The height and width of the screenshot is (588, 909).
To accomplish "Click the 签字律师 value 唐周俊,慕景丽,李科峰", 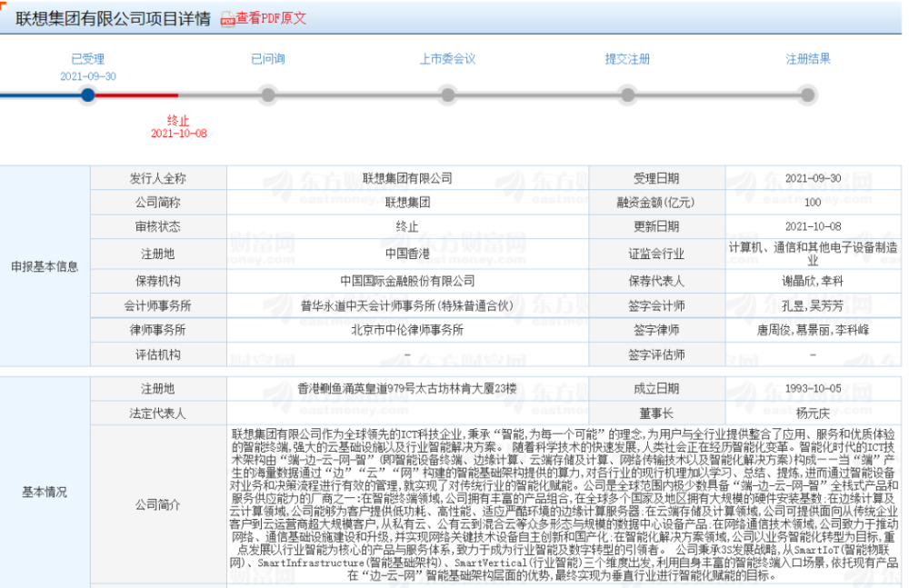I will (x=813, y=330).
